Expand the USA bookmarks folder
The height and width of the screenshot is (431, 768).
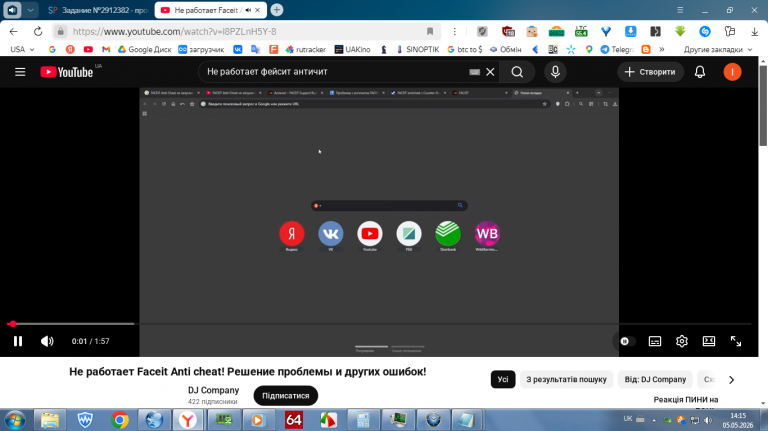pyautogui.click(x=22, y=49)
